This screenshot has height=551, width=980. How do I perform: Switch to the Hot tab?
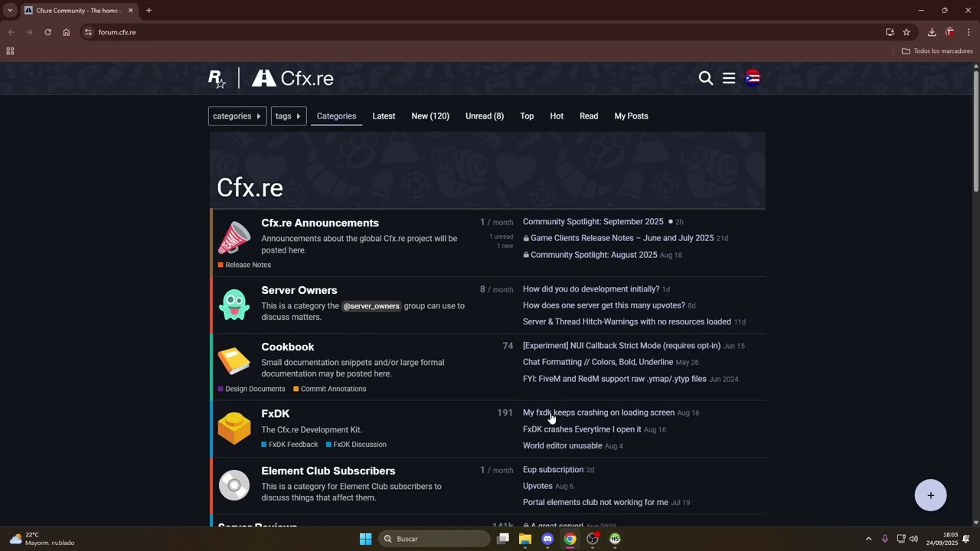[x=557, y=116]
